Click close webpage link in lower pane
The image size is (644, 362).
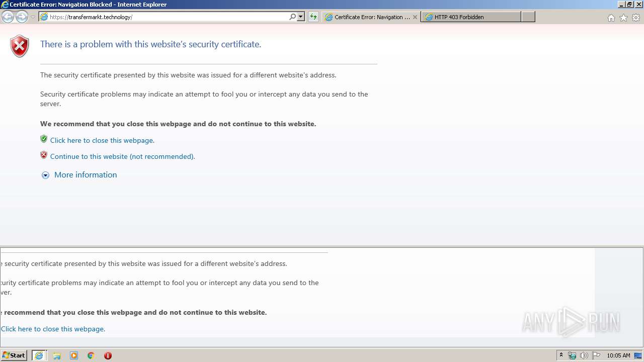point(53,329)
